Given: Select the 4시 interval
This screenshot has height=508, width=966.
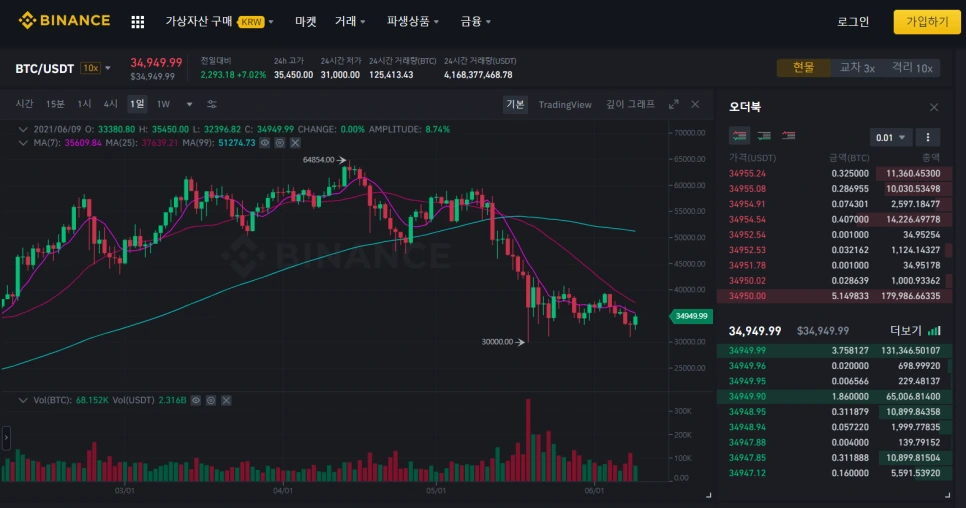Looking at the screenshot, I should [x=110, y=104].
